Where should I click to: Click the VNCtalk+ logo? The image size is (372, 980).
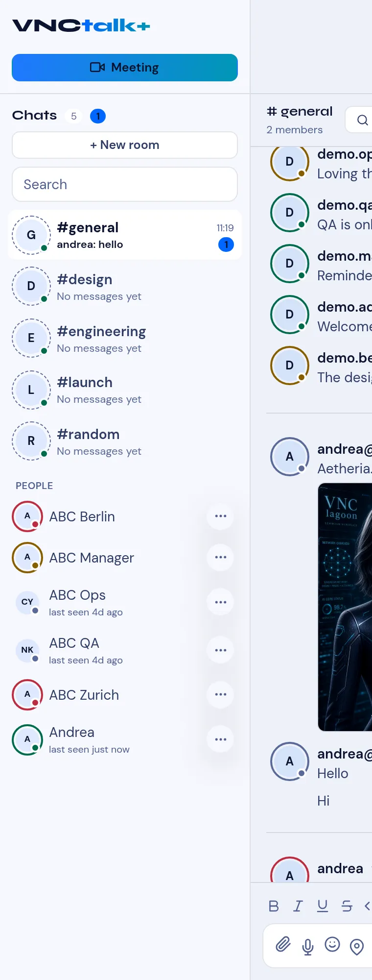tap(81, 25)
